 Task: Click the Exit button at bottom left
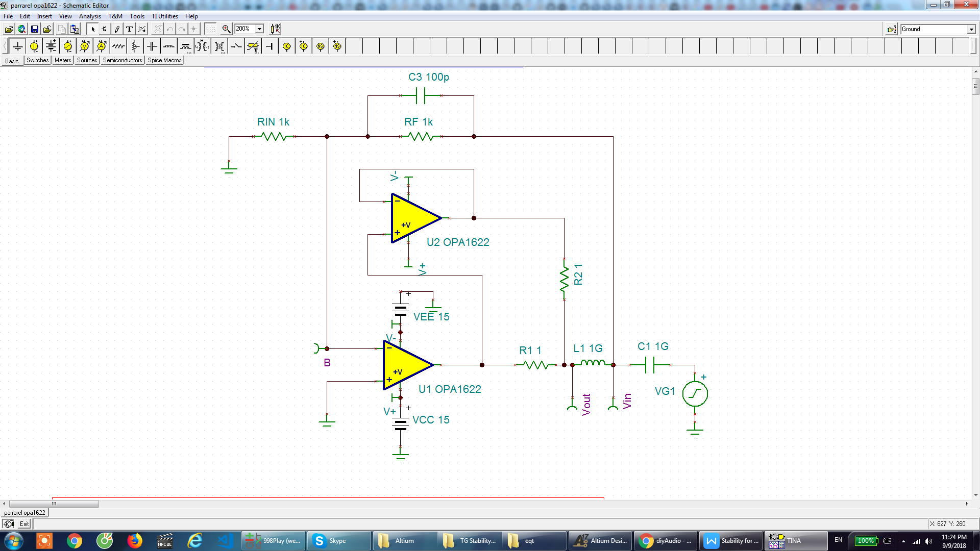[x=24, y=524]
